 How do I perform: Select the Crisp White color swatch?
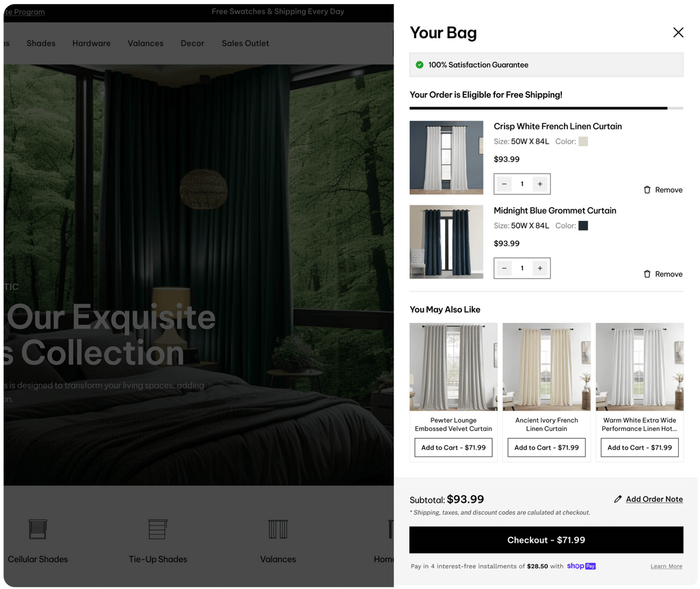point(583,142)
